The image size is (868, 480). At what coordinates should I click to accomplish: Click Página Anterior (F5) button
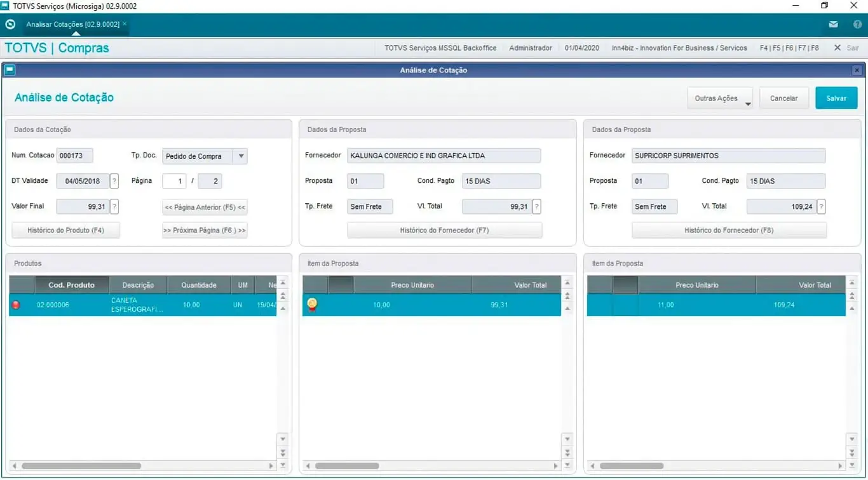[205, 207]
